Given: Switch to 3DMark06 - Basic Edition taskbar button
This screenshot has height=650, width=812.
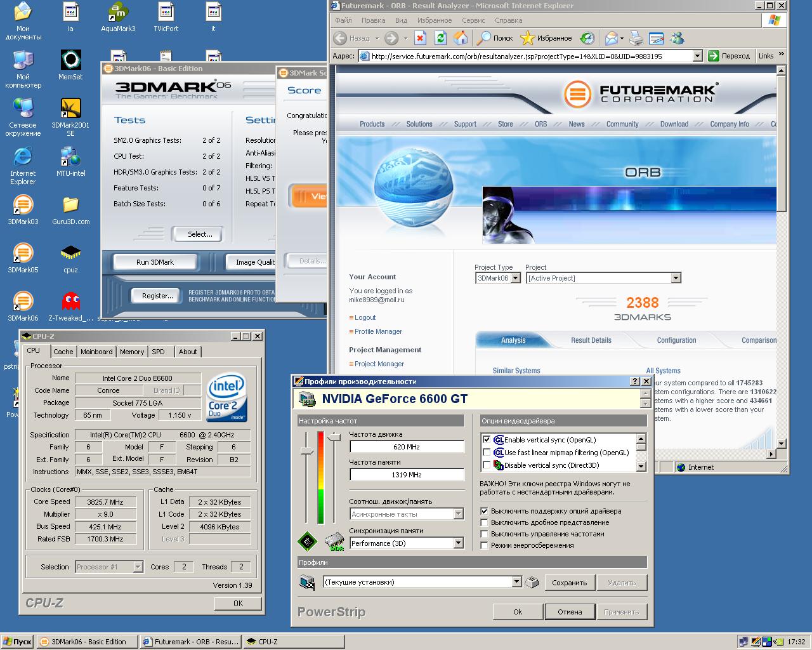Looking at the screenshot, I should point(87,642).
